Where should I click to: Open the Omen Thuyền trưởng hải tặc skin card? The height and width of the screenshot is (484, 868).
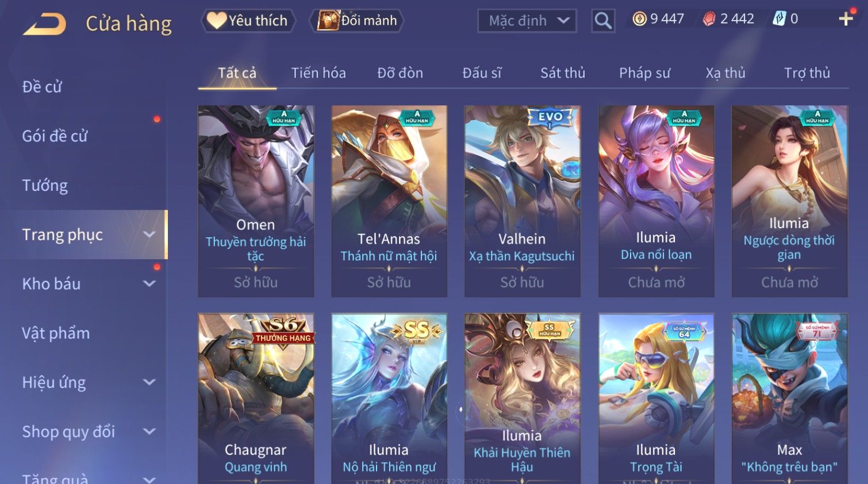tap(256, 201)
